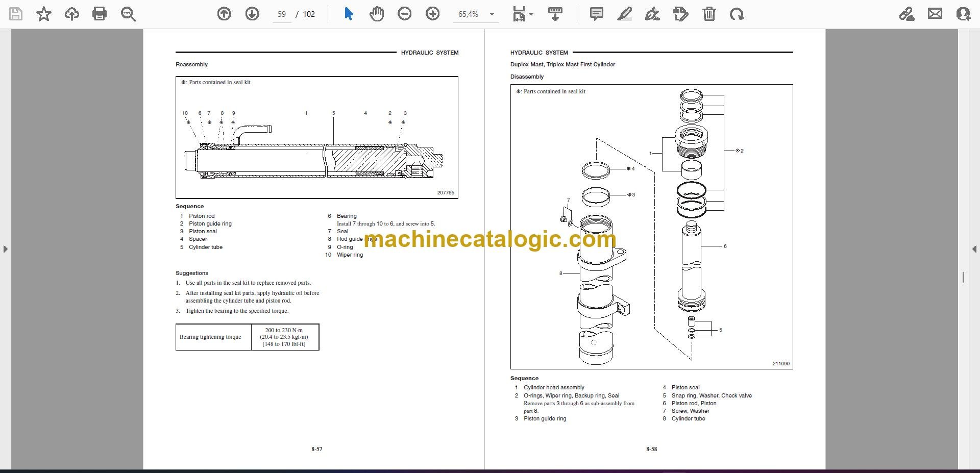This screenshot has height=473, width=980.
Task: Go to the next page
Action: click(252, 14)
